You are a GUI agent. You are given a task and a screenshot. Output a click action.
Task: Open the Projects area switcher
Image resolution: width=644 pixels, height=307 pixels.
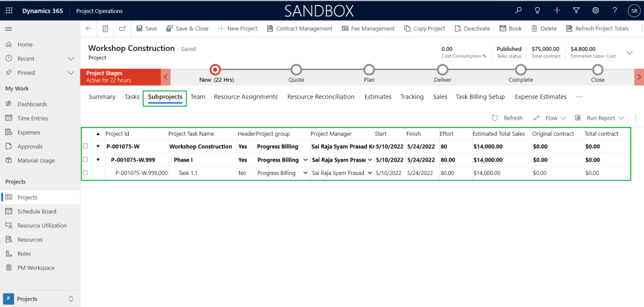point(40,299)
